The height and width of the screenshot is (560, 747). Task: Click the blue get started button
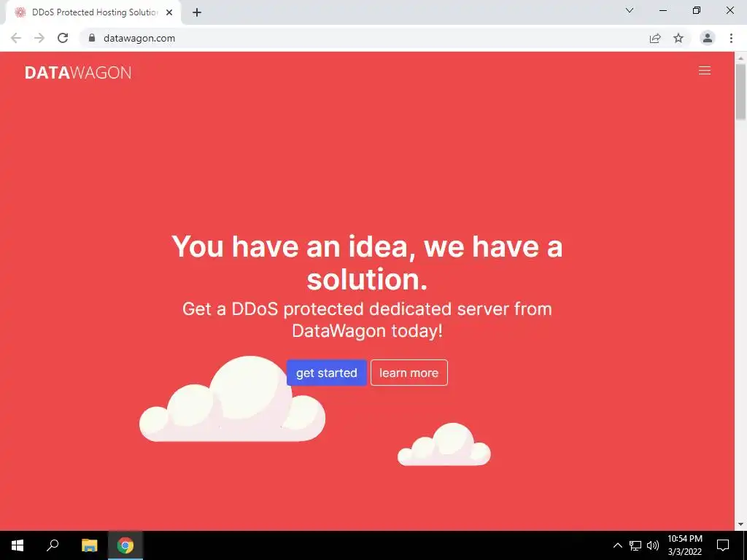326,373
